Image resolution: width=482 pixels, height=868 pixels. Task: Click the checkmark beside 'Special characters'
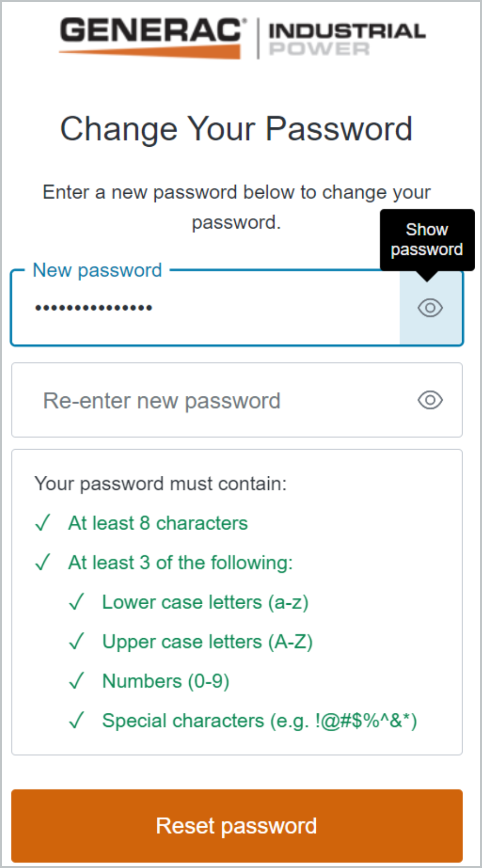tap(77, 720)
